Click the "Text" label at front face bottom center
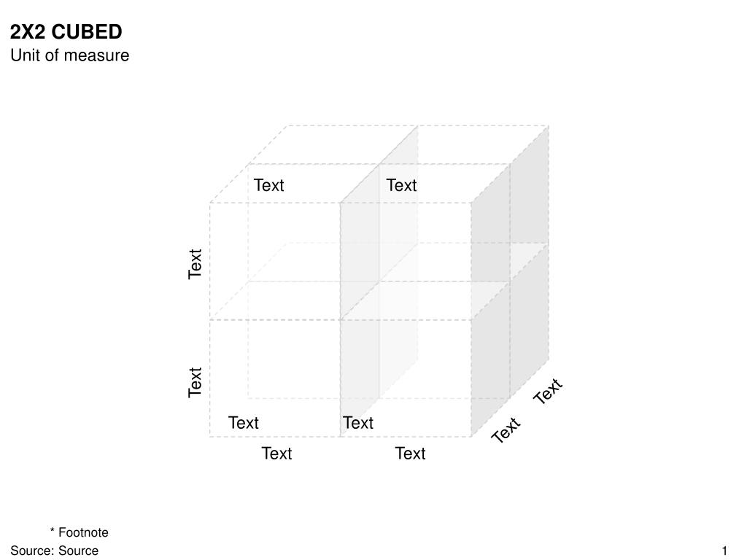The height and width of the screenshot is (560, 747). (358, 423)
